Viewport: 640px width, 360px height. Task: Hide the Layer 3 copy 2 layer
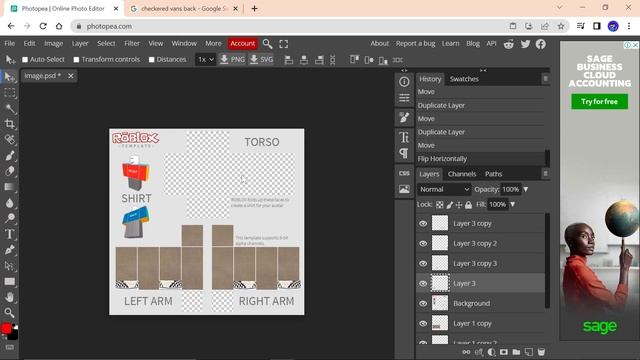423,243
